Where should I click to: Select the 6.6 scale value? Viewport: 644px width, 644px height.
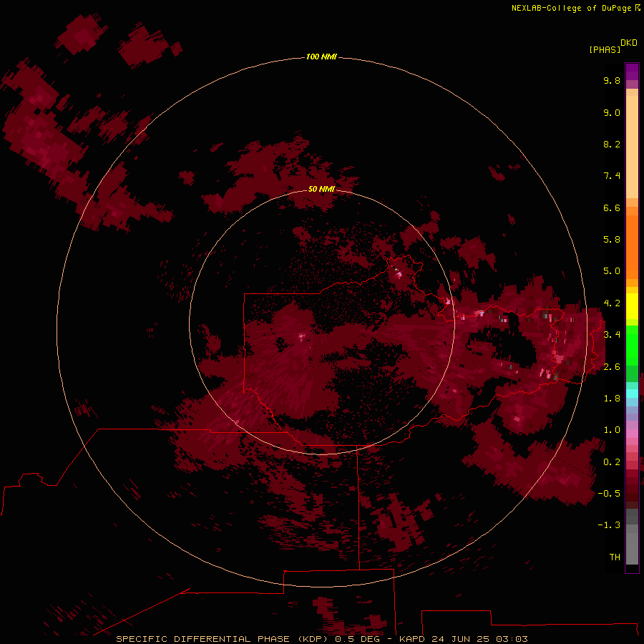coord(612,208)
